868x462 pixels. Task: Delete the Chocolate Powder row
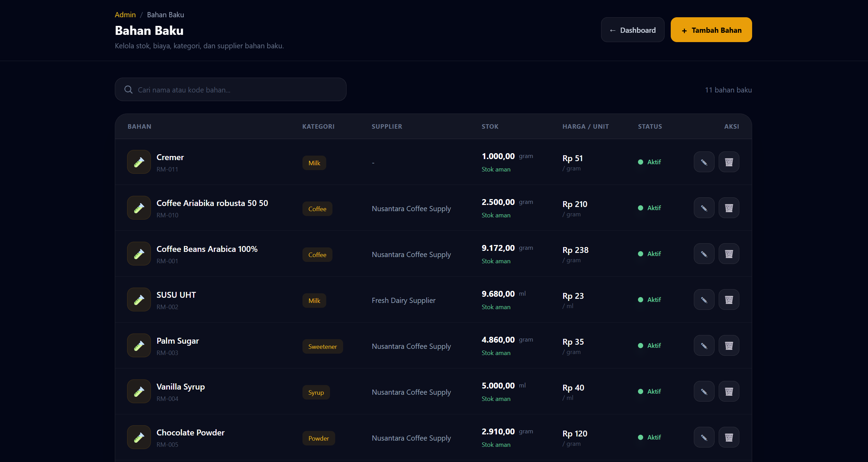pos(729,437)
